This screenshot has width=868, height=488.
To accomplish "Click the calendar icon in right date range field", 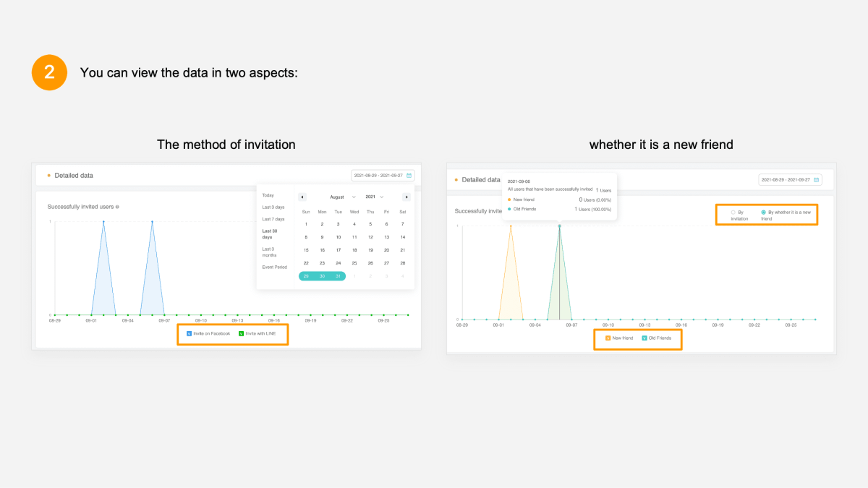I will coord(817,180).
